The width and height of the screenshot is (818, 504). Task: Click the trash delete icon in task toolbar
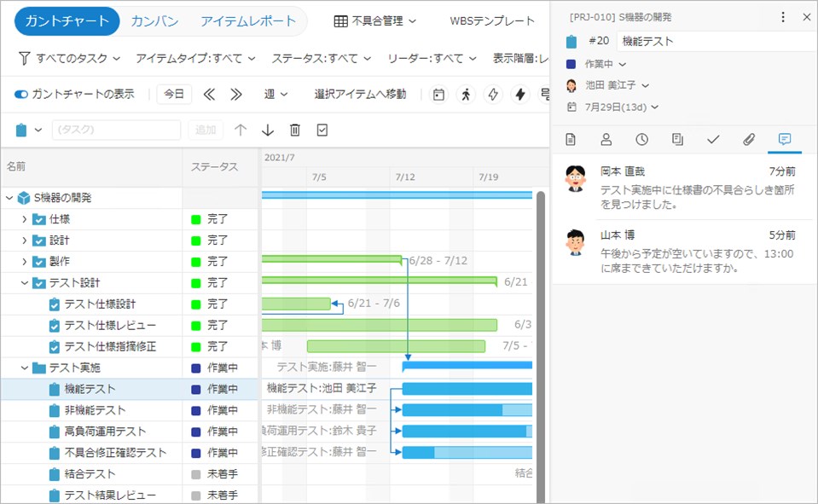295,130
